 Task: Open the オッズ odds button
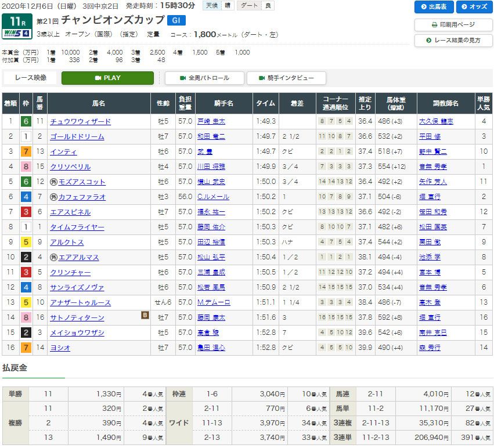click(474, 7)
